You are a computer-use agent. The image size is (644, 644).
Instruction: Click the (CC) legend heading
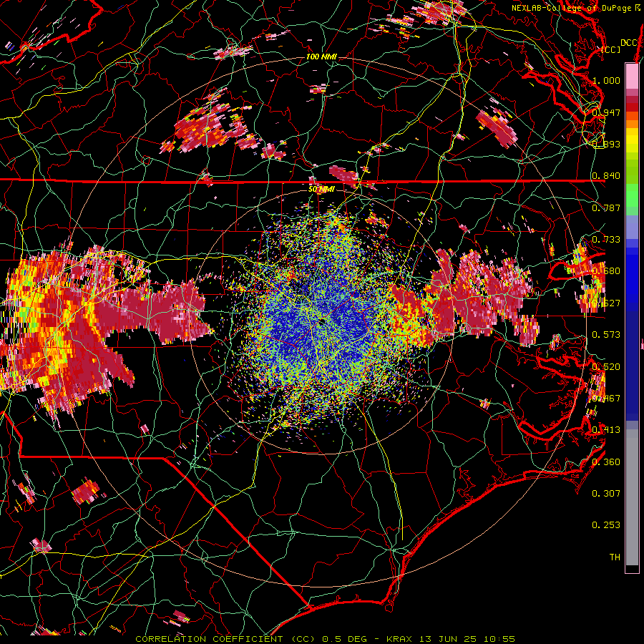point(611,50)
